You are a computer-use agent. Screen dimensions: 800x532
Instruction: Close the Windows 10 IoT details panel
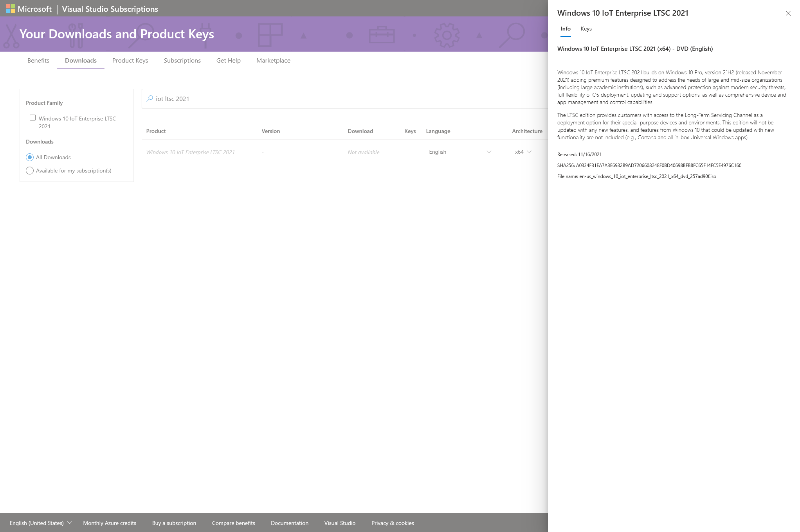click(x=788, y=13)
